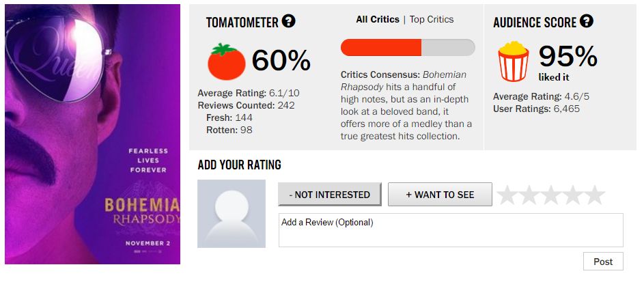Click the popcorn bucket icon
This screenshot has width=644, height=293.
514,61
